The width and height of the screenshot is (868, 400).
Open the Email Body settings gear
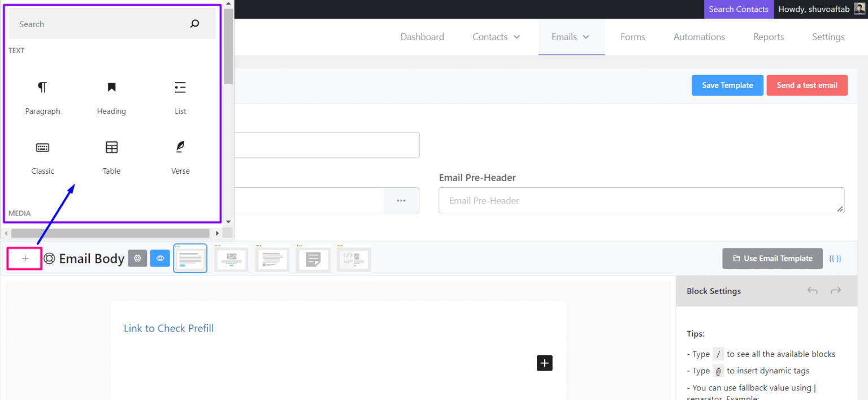tap(137, 258)
